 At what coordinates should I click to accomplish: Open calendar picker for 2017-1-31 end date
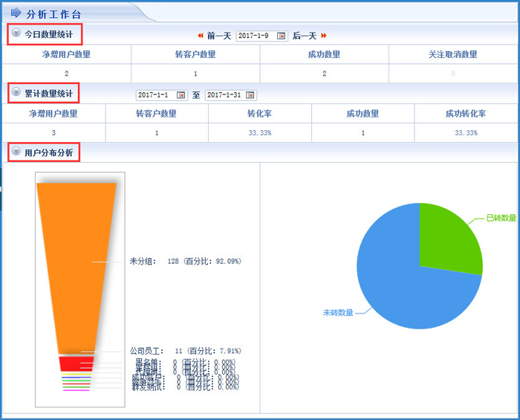[250, 95]
